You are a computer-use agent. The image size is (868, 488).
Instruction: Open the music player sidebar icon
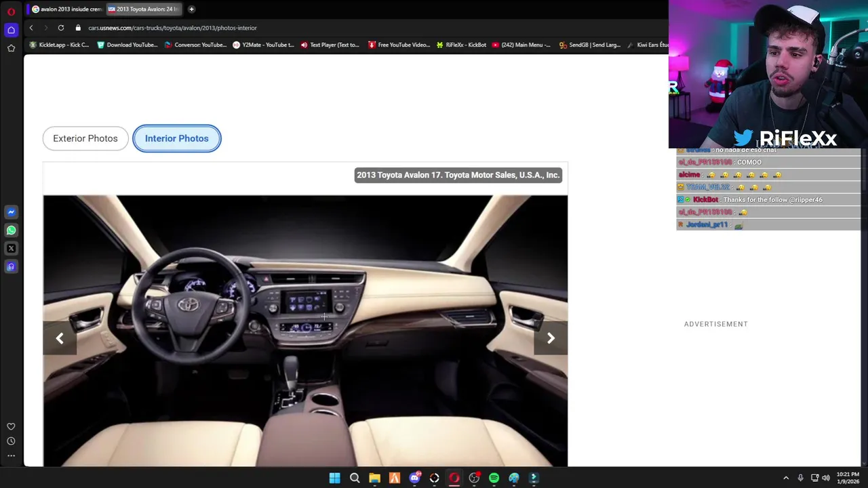point(11,267)
